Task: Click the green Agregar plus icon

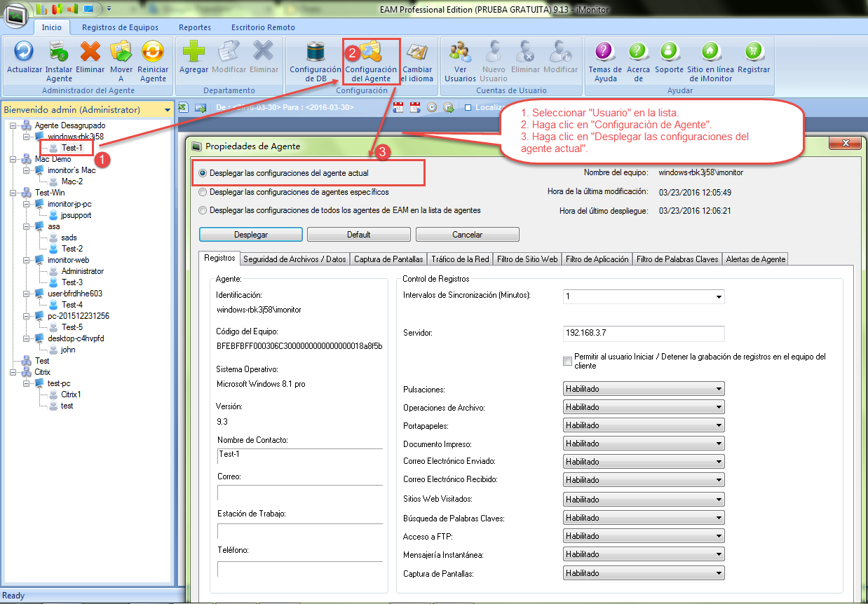Action: (x=194, y=51)
